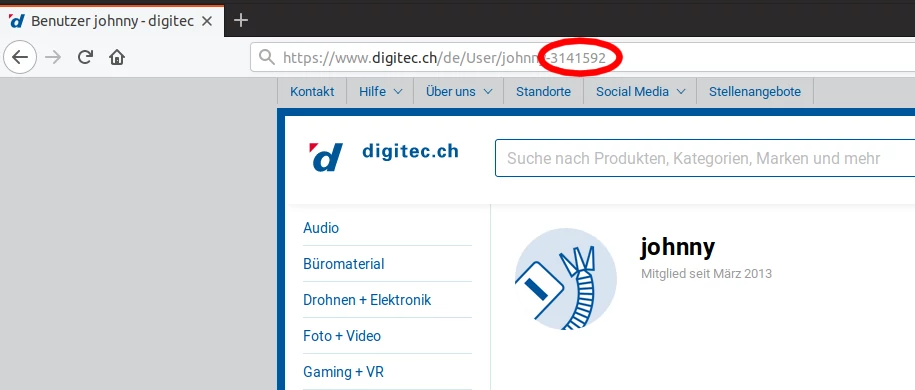
Task: Expand the Hilfe dropdown menu
Action: pos(380,92)
